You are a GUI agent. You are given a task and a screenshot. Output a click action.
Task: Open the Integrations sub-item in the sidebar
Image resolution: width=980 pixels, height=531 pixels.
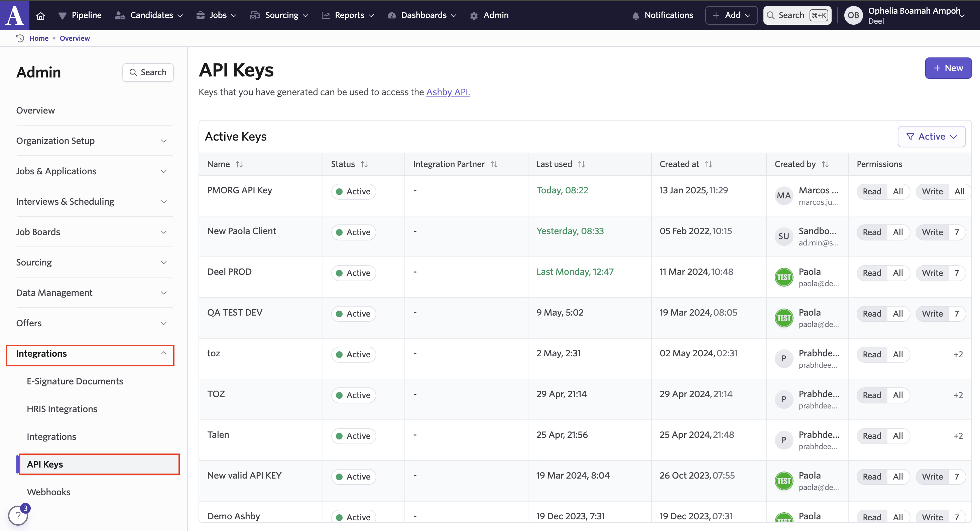(51, 437)
